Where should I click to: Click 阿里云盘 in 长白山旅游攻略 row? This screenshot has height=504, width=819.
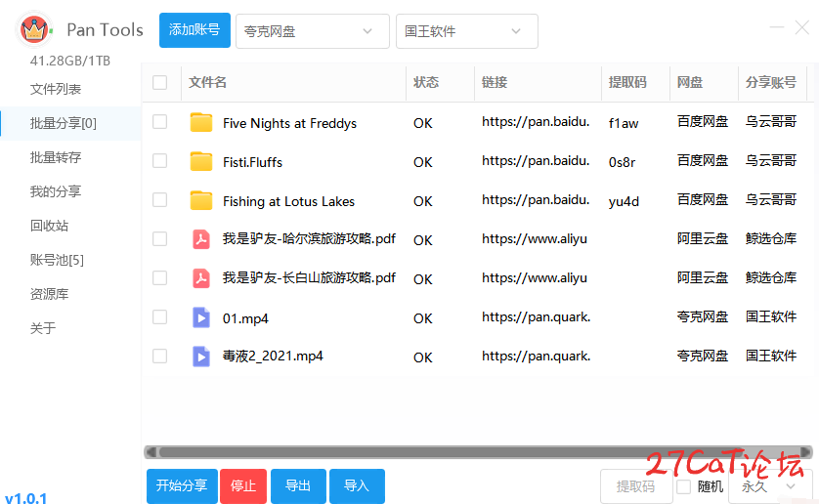point(703,277)
